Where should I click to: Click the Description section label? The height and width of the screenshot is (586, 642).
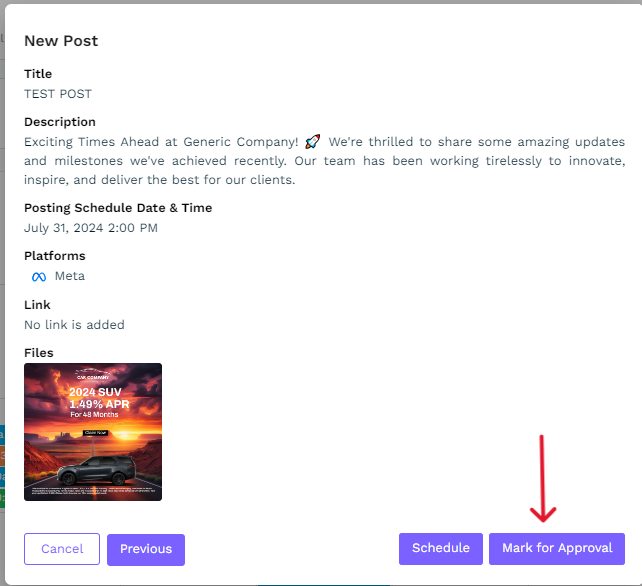60,122
